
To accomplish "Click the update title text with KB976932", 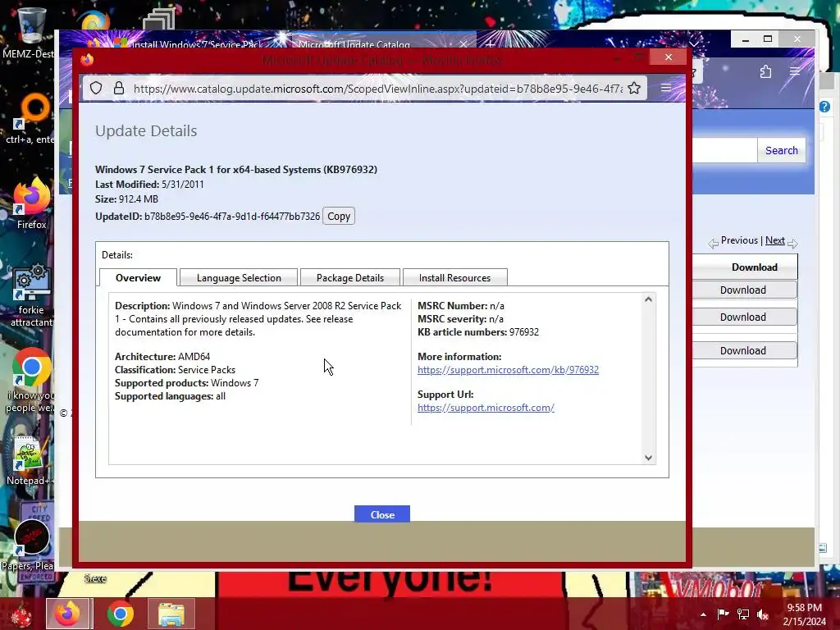I will click(236, 169).
